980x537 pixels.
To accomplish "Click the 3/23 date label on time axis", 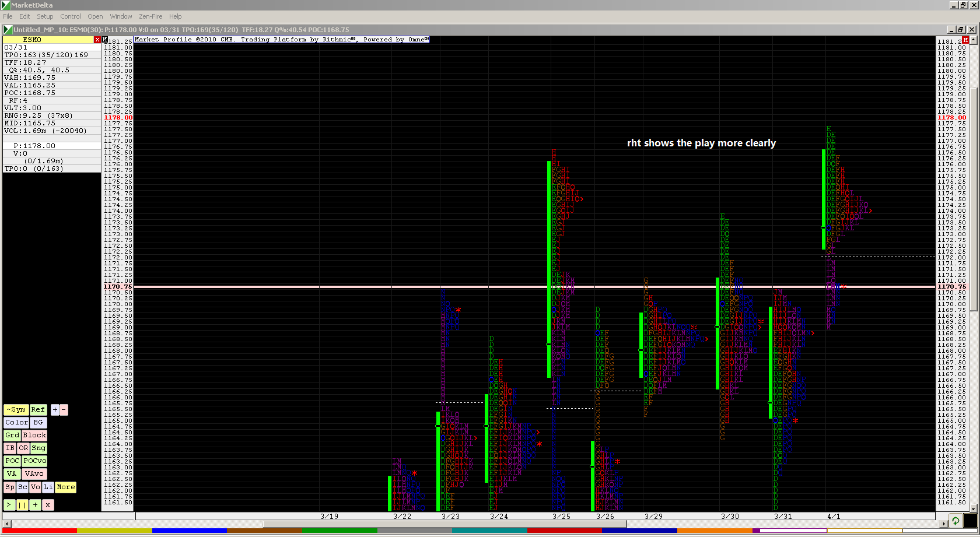I will [x=450, y=517].
